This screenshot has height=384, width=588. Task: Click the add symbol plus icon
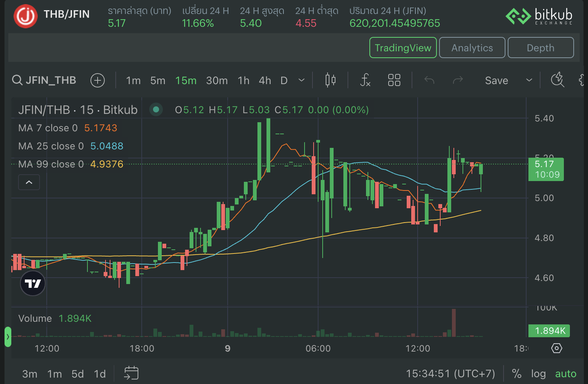click(98, 80)
